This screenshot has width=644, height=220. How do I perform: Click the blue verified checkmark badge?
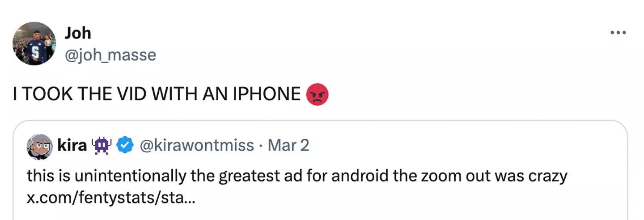(x=125, y=145)
